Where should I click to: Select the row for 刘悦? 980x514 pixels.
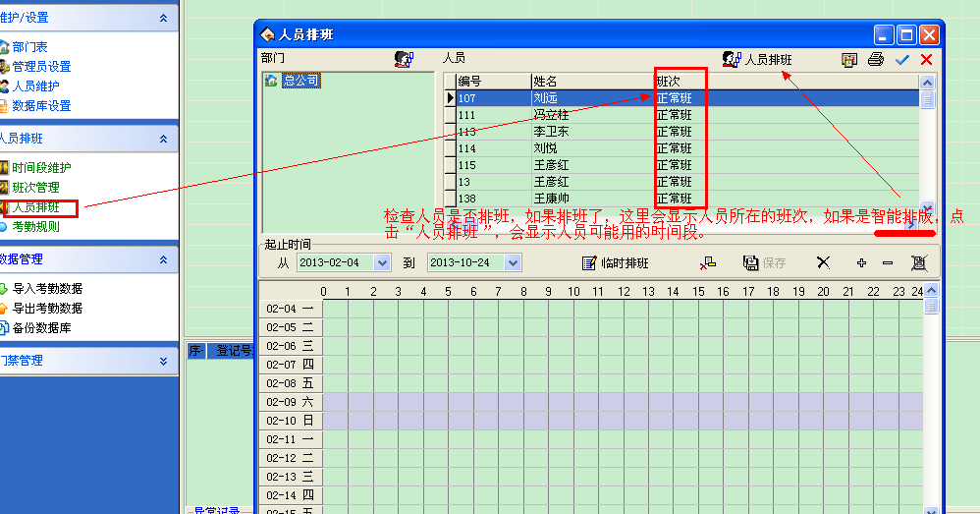[x=681, y=148]
